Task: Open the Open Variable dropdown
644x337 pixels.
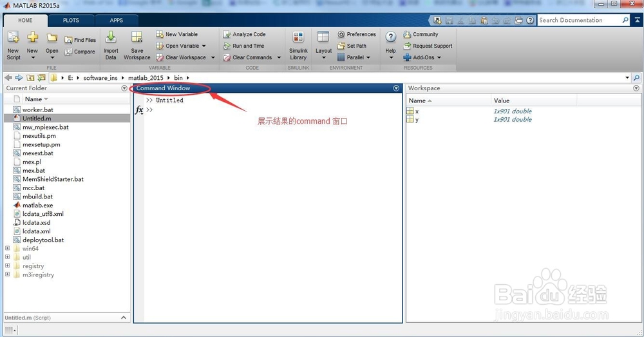Action: (204, 46)
